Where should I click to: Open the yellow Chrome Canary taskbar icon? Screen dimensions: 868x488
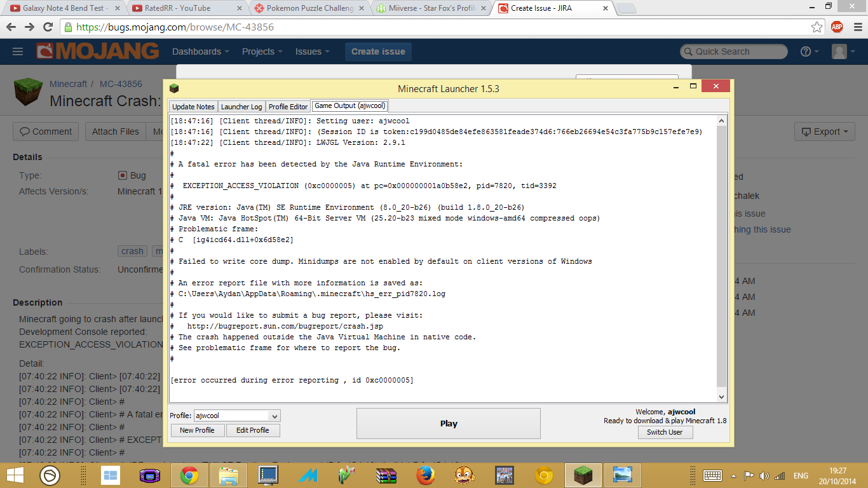click(x=544, y=475)
